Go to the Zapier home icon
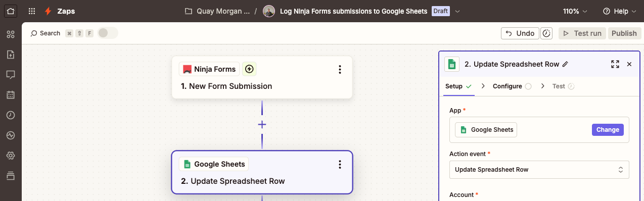This screenshot has height=201, width=644. [11, 11]
